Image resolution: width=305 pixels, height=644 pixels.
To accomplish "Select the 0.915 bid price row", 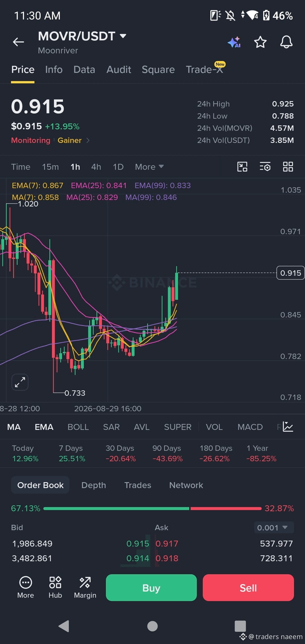I will tap(80, 543).
